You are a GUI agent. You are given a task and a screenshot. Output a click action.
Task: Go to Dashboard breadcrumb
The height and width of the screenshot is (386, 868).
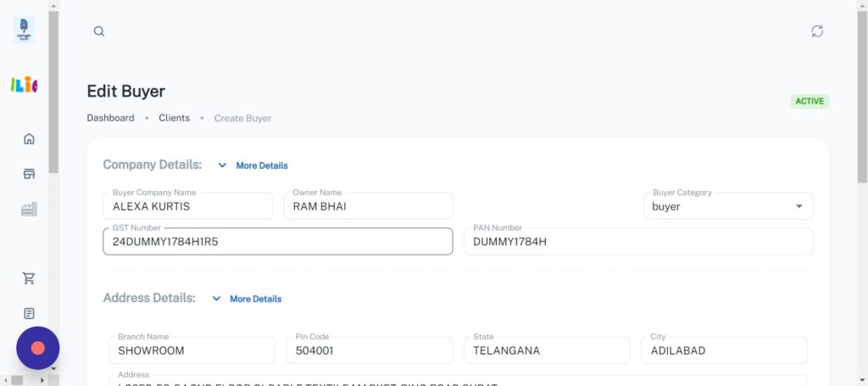tap(110, 118)
